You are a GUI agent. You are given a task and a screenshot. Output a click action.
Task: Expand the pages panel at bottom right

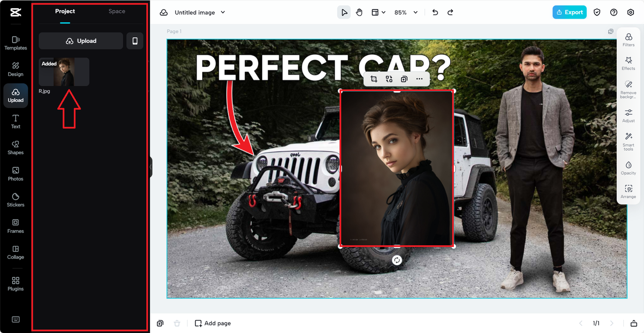pos(634,323)
